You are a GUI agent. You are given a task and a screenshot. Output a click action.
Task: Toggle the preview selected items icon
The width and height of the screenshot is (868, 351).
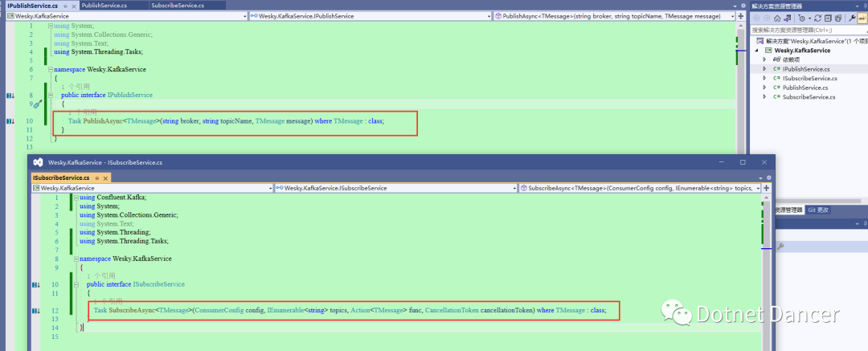[862, 18]
